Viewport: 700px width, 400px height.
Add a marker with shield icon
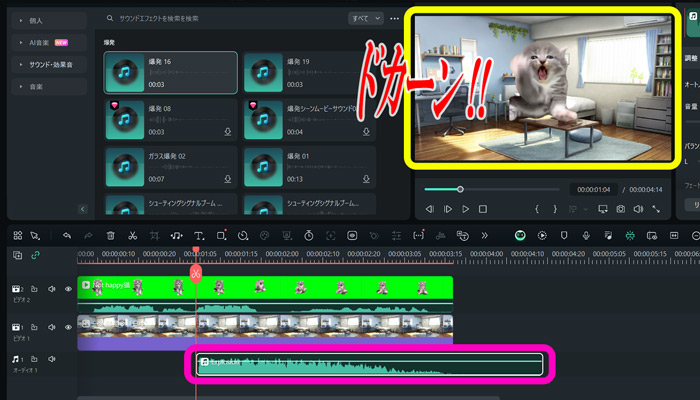(564, 235)
